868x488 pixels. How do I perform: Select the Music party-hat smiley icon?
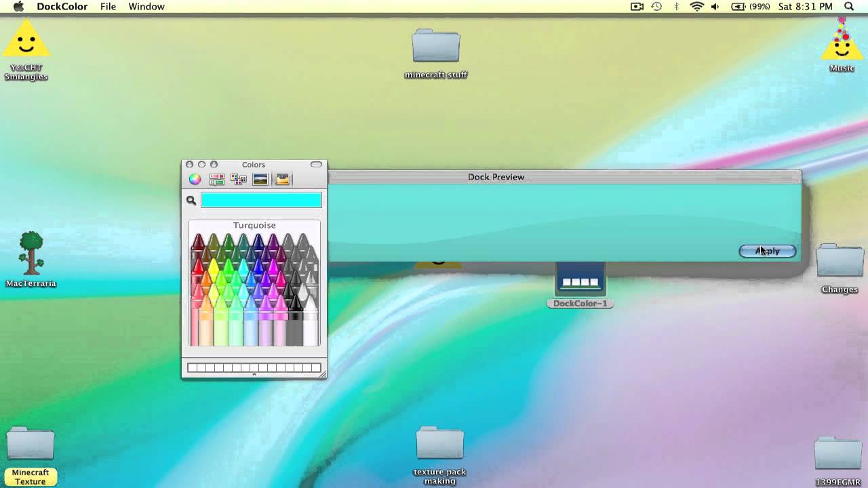click(x=842, y=44)
